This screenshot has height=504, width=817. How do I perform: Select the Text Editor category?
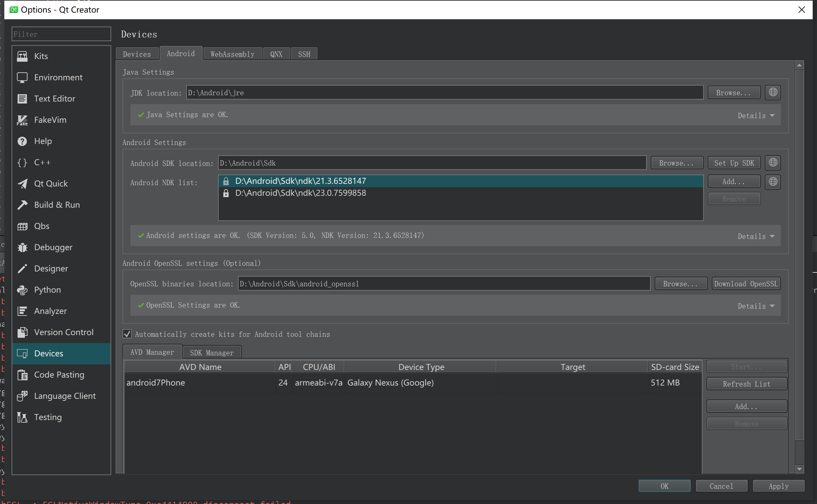click(61, 99)
